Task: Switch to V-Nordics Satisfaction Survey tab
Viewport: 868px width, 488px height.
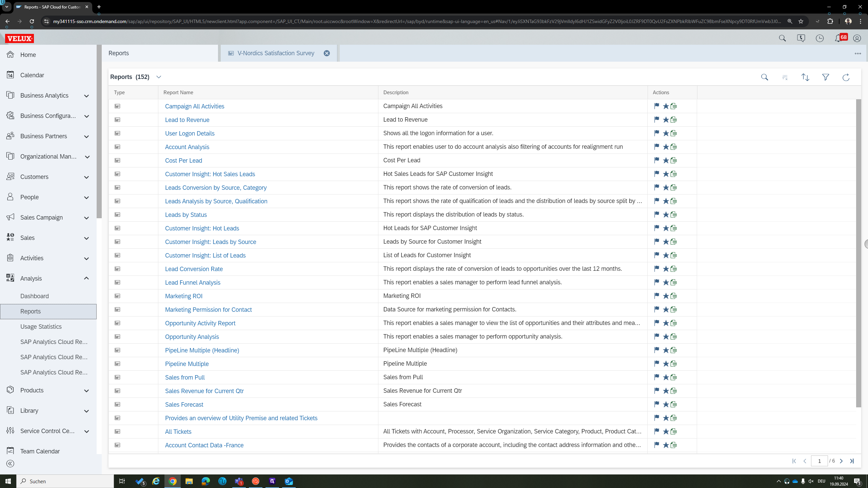Action: [276, 53]
